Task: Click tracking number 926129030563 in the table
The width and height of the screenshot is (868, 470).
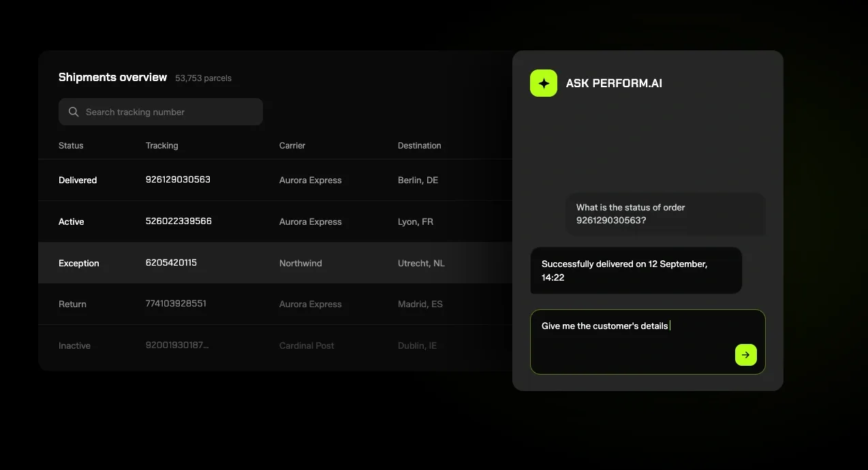Action: (178, 180)
